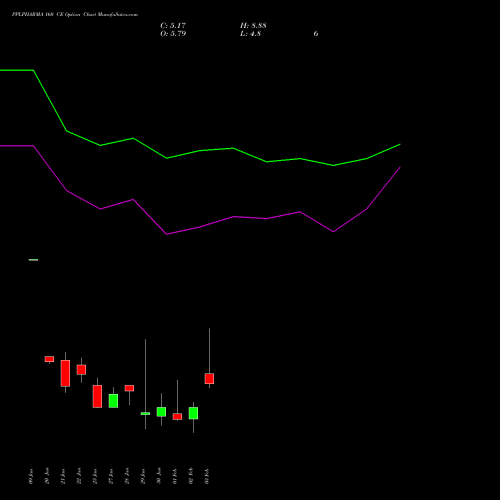Select the thin green doji candle above 29 Jan
Viewport: 500px width, 500px height.
pyautogui.click(x=145, y=413)
